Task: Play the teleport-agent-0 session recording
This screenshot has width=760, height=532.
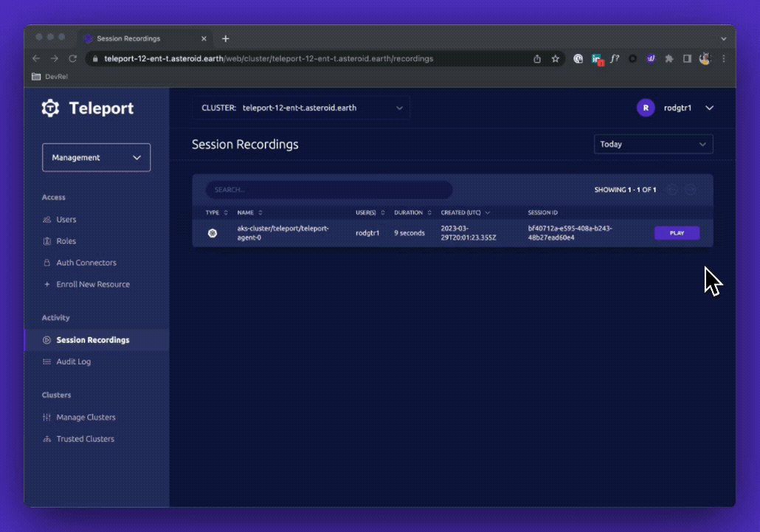Action: [677, 233]
